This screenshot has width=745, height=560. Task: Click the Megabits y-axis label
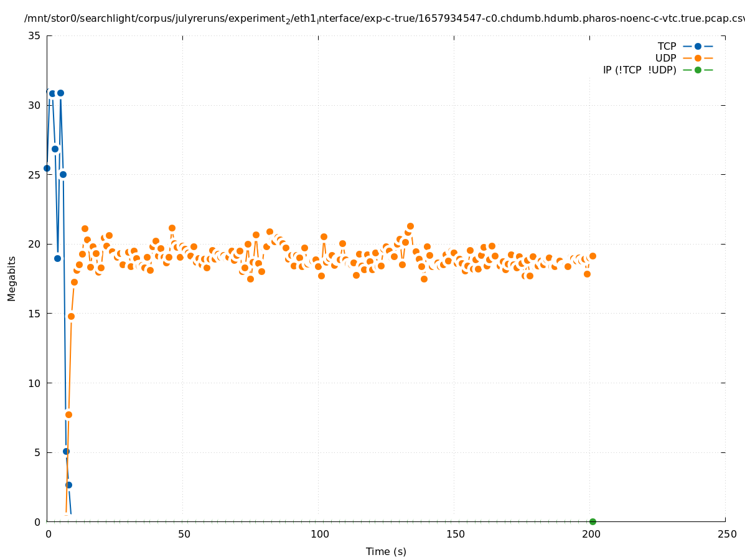[x=12, y=278]
